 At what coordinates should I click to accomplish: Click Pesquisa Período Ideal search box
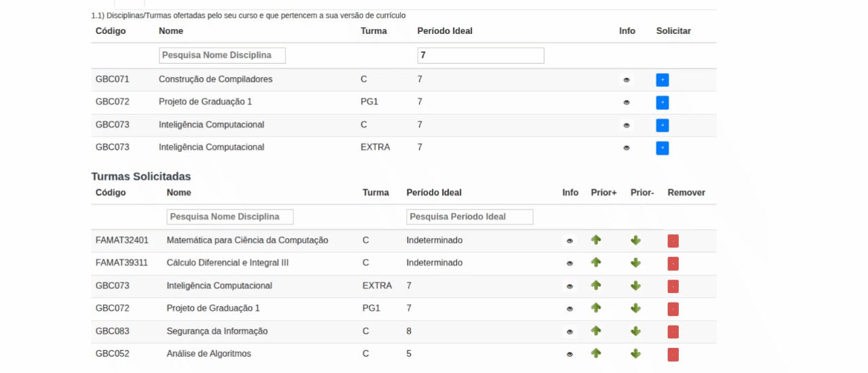[x=470, y=217]
